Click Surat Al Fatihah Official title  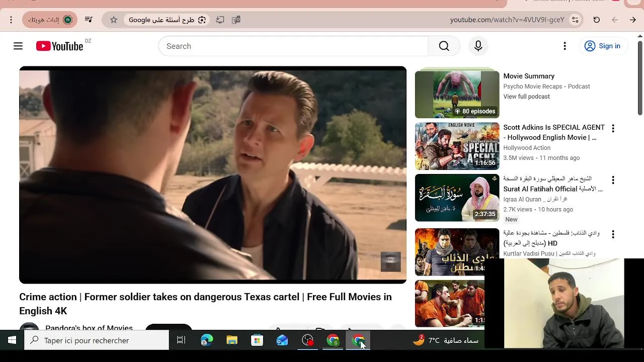point(553,184)
